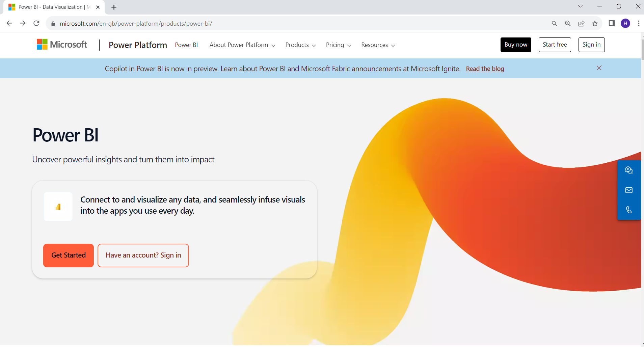644x347 pixels.
Task: Open the chat icon in side panel
Action: 629,170
